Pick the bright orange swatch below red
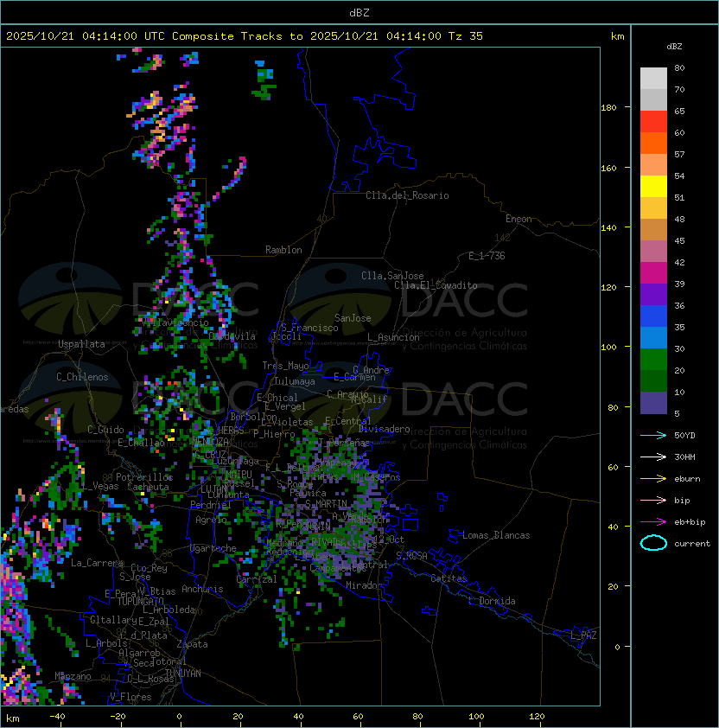The width and height of the screenshot is (719, 728). click(653, 143)
